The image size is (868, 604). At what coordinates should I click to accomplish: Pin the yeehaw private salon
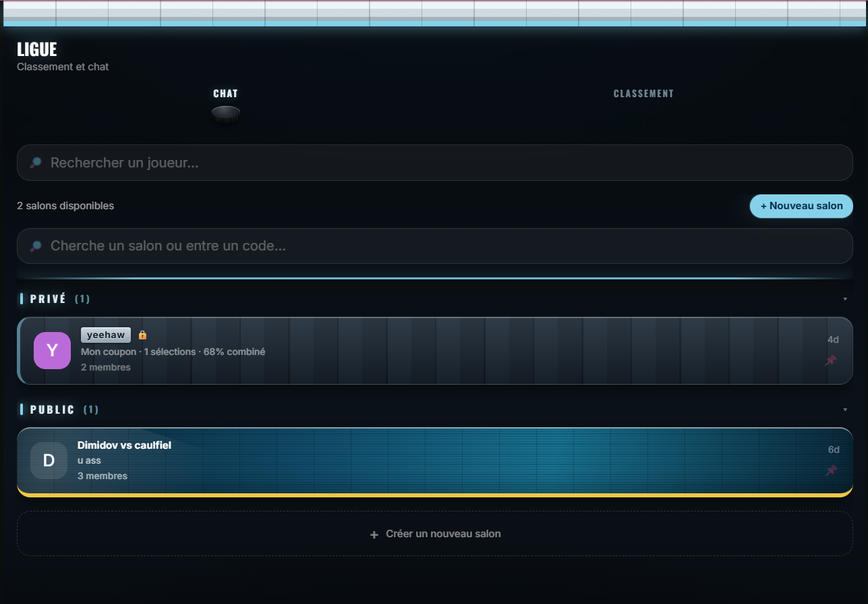coord(831,360)
